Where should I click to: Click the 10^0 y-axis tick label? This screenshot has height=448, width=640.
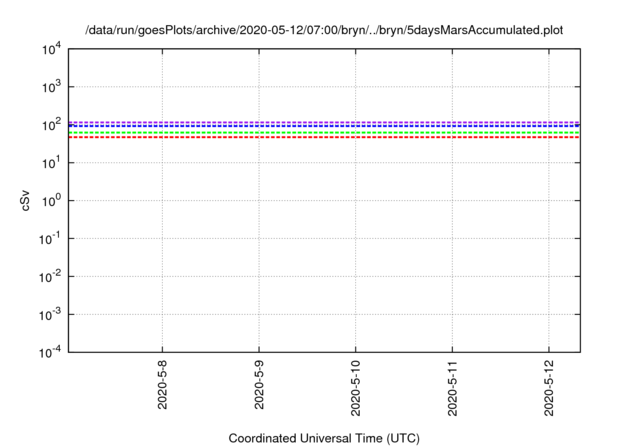(x=51, y=201)
